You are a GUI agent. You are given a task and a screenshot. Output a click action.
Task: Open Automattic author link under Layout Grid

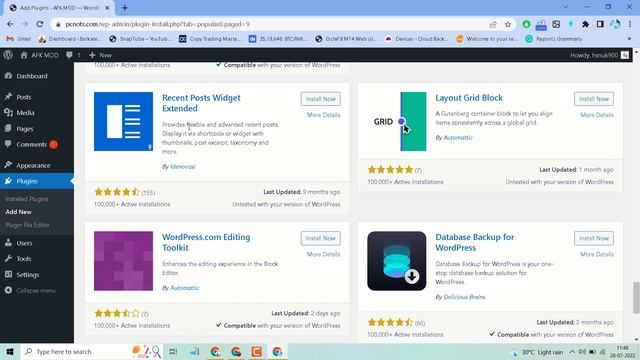point(458,138)
